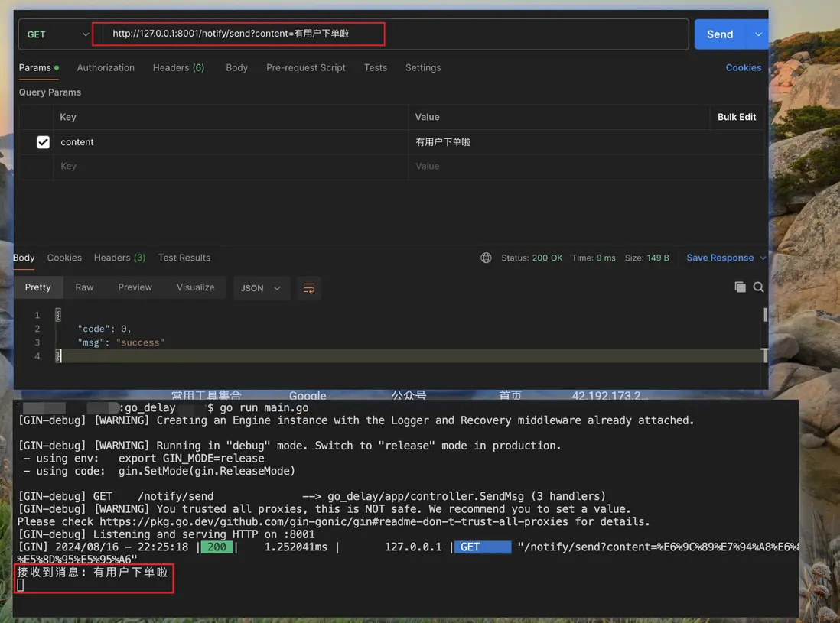This screenshot has width=840, height=623.
Task: Copy response using the copy icon
Action: 740,287
